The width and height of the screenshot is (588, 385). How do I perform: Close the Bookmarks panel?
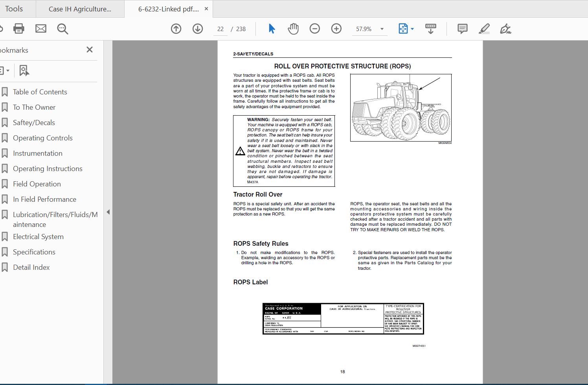coord(90,50)
